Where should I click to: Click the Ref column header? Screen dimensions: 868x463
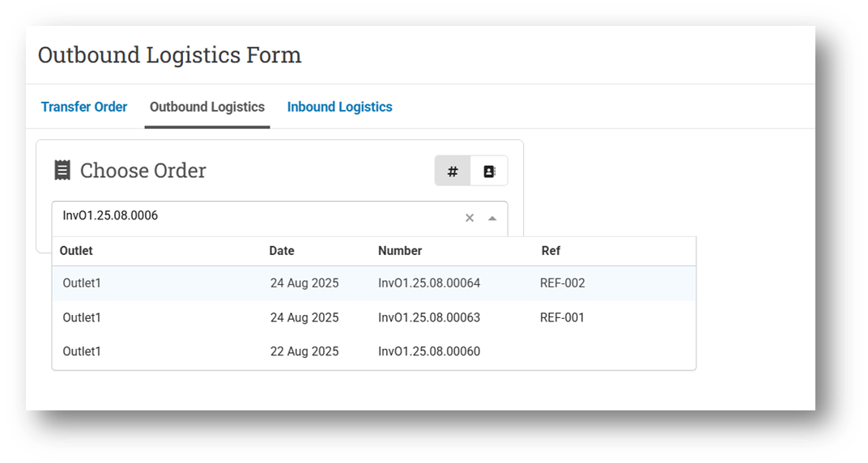click(x=551, y=251)
